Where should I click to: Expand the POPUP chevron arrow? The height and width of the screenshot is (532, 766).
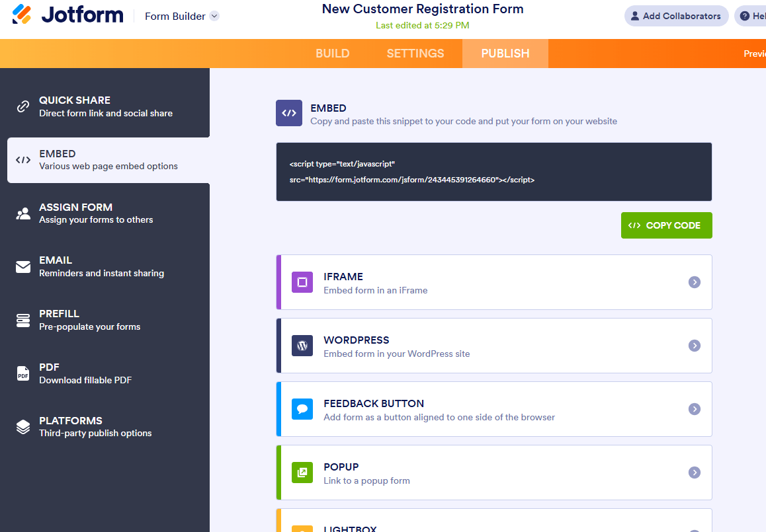point(694,473)
